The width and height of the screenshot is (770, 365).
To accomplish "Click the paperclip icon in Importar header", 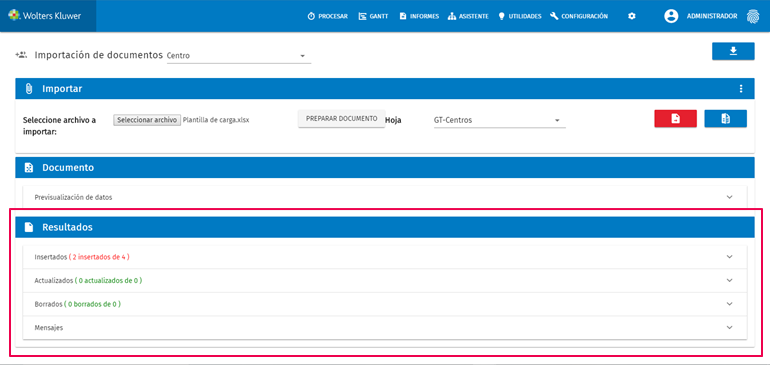I will click(x=28, y=89).
